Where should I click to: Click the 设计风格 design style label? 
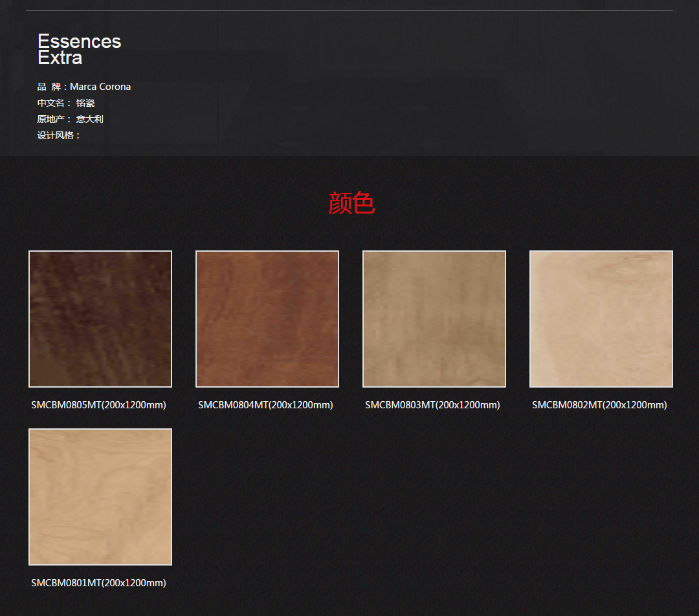click(57, 135)
